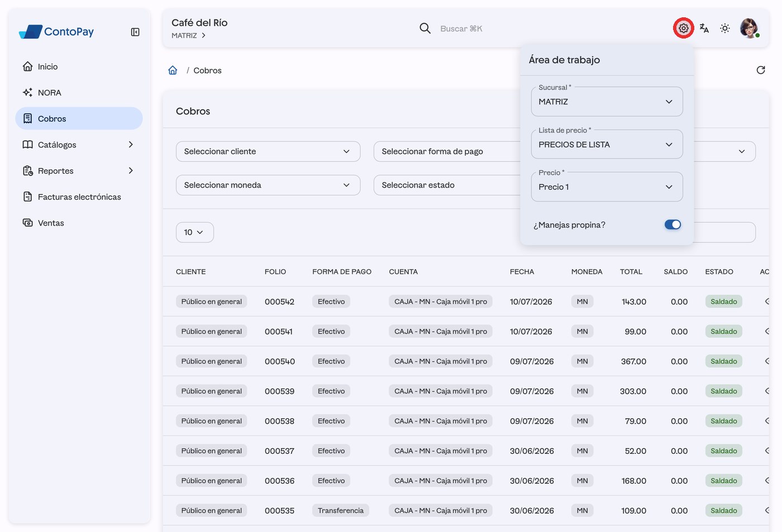Open the Lista de precio dropdown

coord(607,144)
